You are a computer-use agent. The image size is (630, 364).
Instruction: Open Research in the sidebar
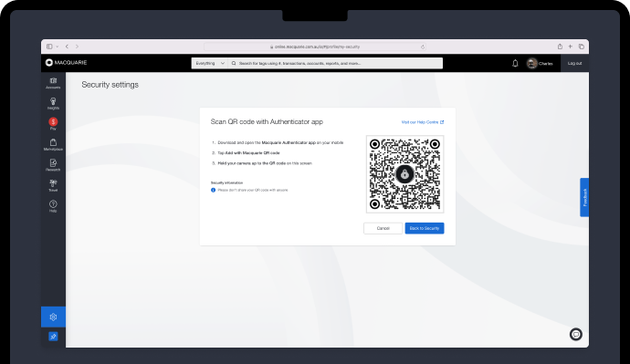coord(53,165)
